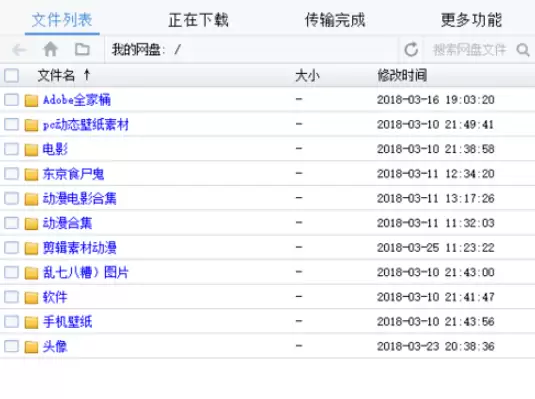Check the box for 软件 folder

[11, 297]
